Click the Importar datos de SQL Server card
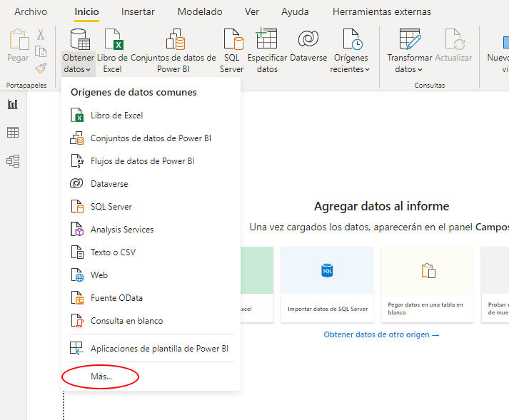Image resolution: width=509 pixels, height=420 pixels. click(327, 285)
